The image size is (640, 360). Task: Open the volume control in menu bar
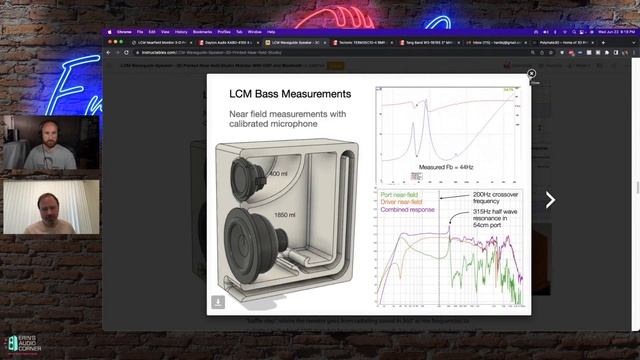546,32
